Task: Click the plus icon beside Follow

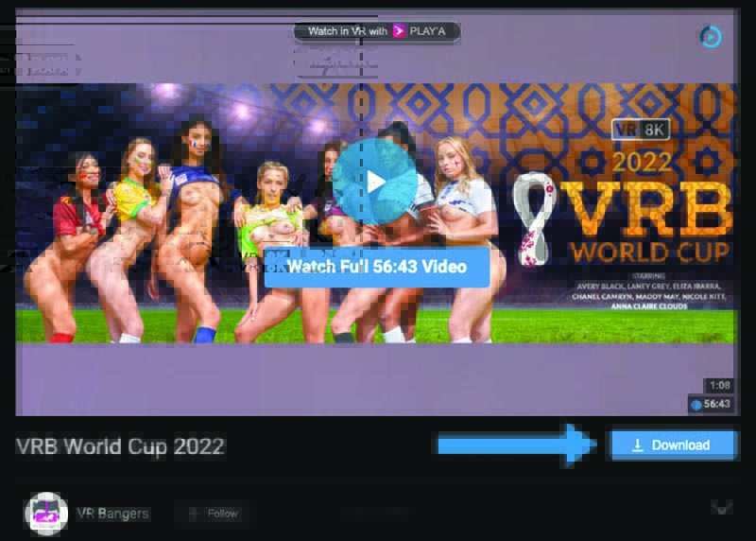Action: click(x=194, y=514)
